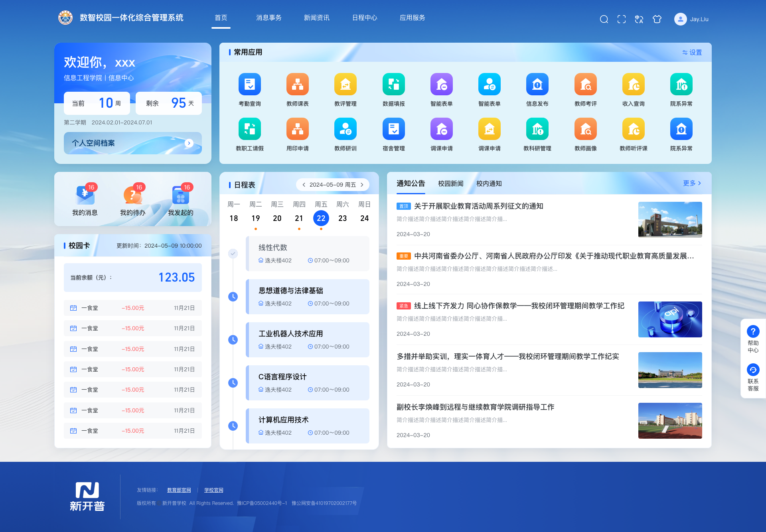This screenshot has width=766, height=532.
Task: Check off the 线性代数 schedule item
Action: pyautogui.click(x=233, y=253)
